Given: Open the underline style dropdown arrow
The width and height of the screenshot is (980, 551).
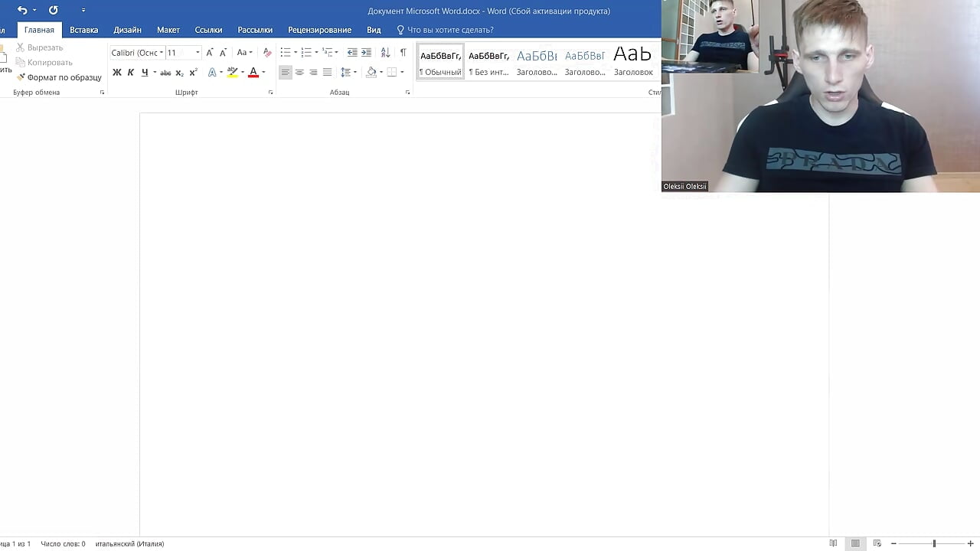Looking at the screenshot, I should (x=155, y=73).
